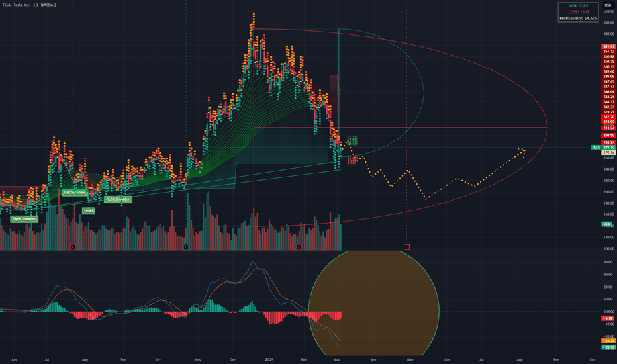
Task: Click the red earnings marker before February
Action: tap(299, 247)
